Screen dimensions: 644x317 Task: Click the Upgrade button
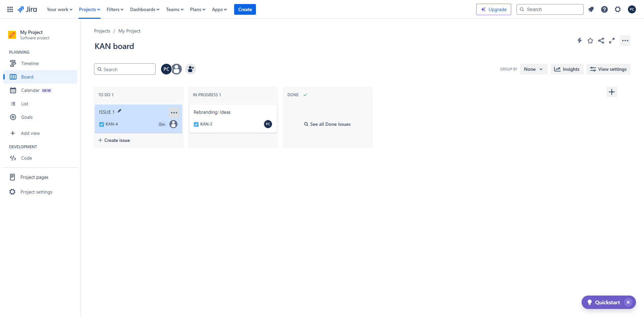click(x=494, y=9)
